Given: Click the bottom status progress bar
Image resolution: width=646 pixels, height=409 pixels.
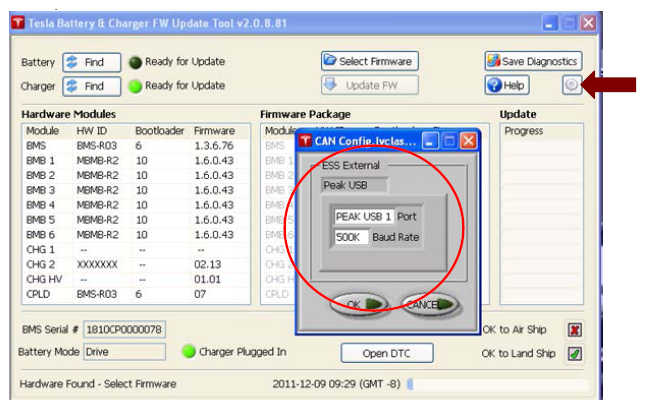Looking at the screenshot, I should [x=499, y=384].
